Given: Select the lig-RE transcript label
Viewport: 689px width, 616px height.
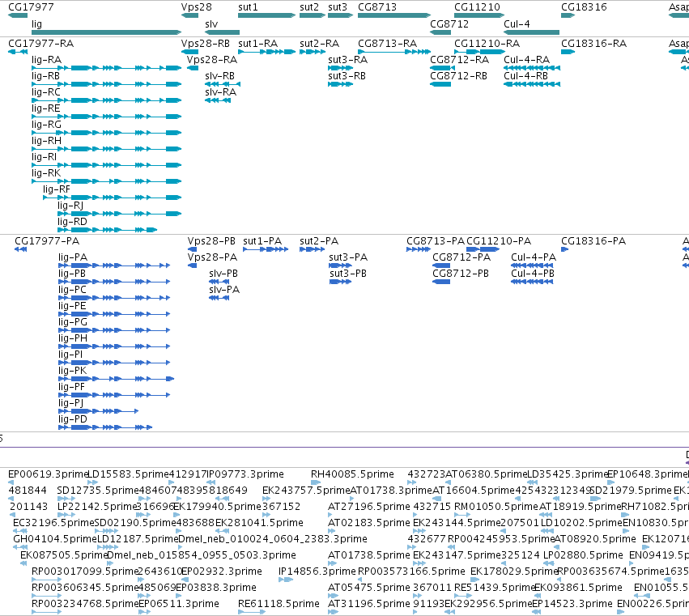Looking at the screenshot, I should coord(45,108).
